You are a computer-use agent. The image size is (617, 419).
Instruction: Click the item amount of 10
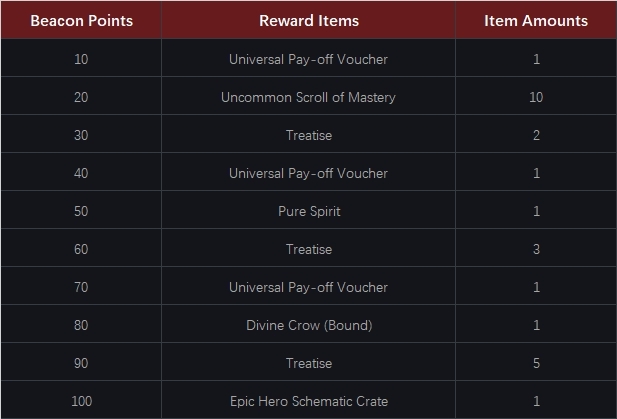coord(536,97)
